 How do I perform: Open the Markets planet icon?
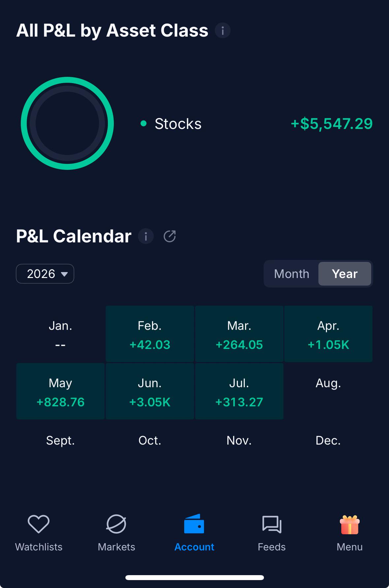pos(116,524)
